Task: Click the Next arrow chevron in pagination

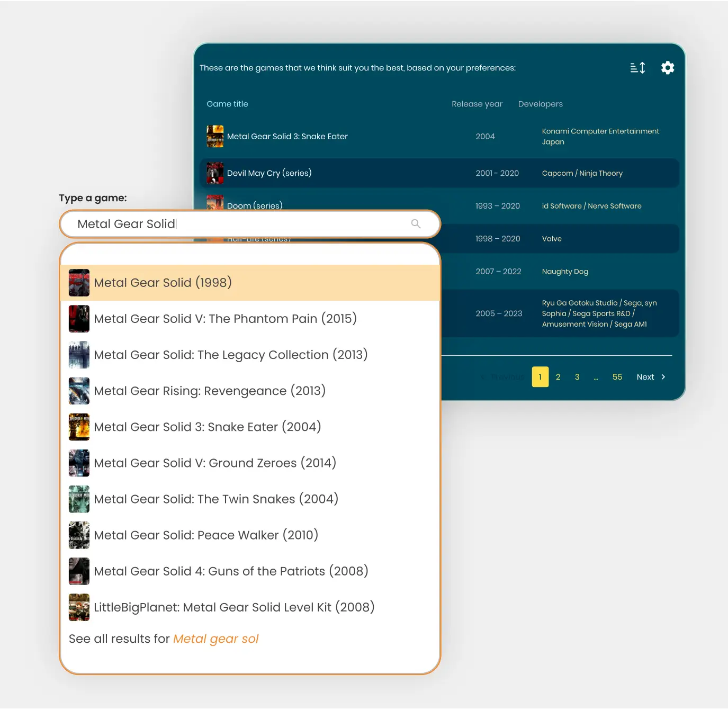Action: 663,377
